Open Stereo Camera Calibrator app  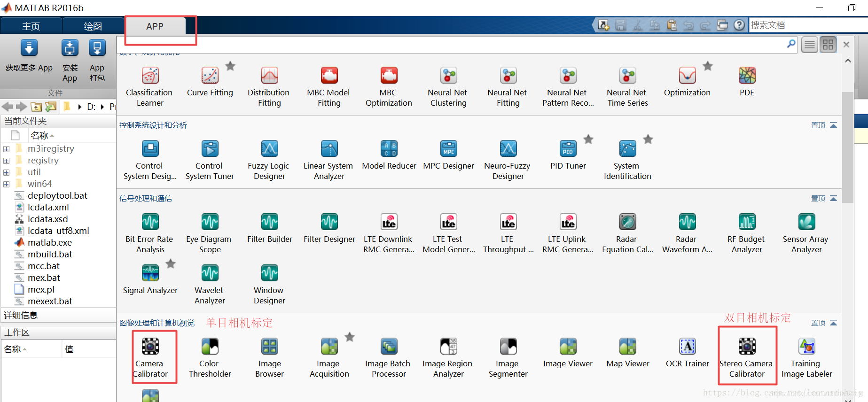click(x=747, y=358)
